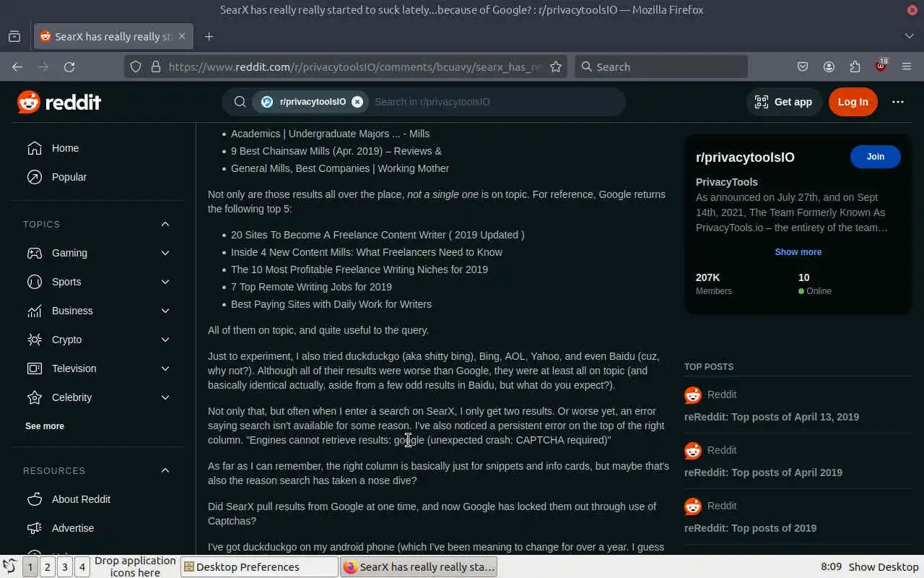Screen dimensions: 924x578
Task: Collapse the RESOURCES section
Action: pos(165,470)
